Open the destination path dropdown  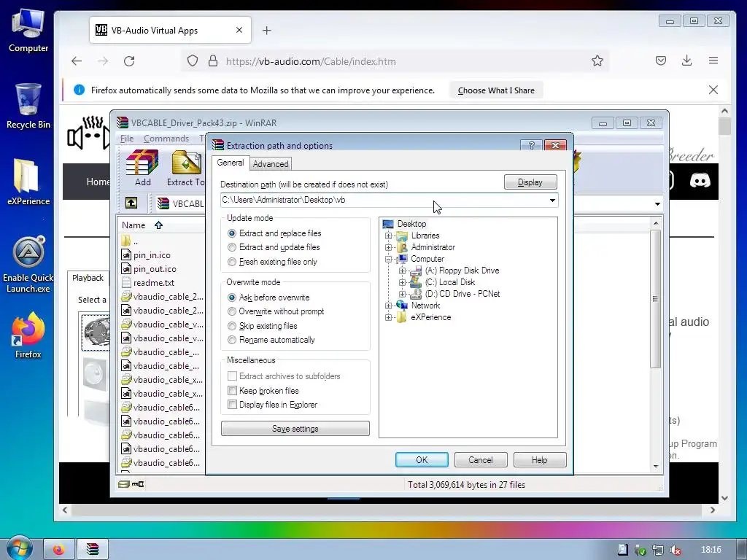pyautogui.click(x=552, y=201)
